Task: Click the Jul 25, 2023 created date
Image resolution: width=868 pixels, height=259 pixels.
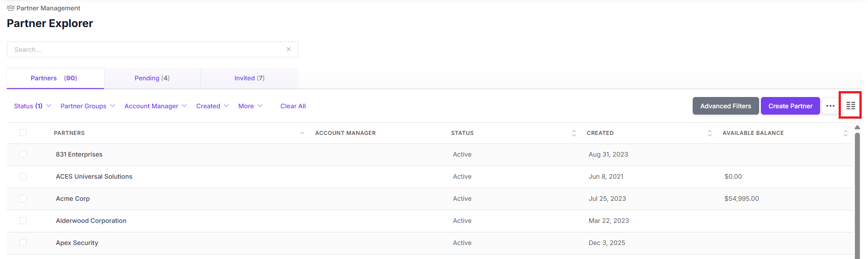Action: 607,199
